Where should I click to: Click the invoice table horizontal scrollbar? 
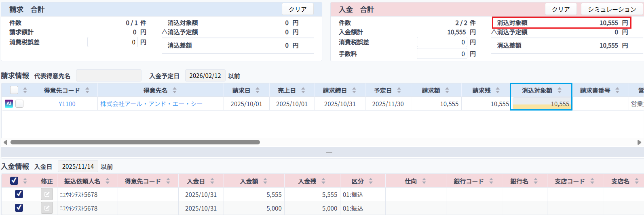point(135,142)
